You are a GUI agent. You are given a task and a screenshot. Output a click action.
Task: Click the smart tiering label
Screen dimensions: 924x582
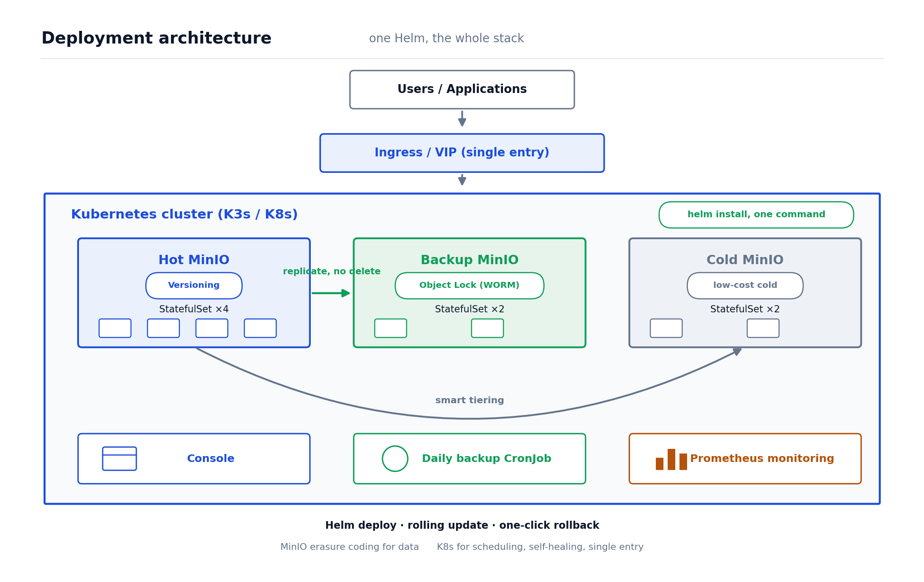[x=470, y=400]
